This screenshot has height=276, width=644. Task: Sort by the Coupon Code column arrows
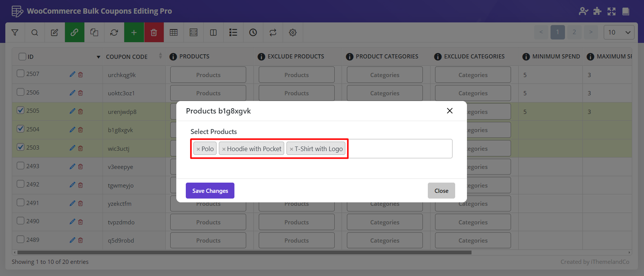point(160,56)
